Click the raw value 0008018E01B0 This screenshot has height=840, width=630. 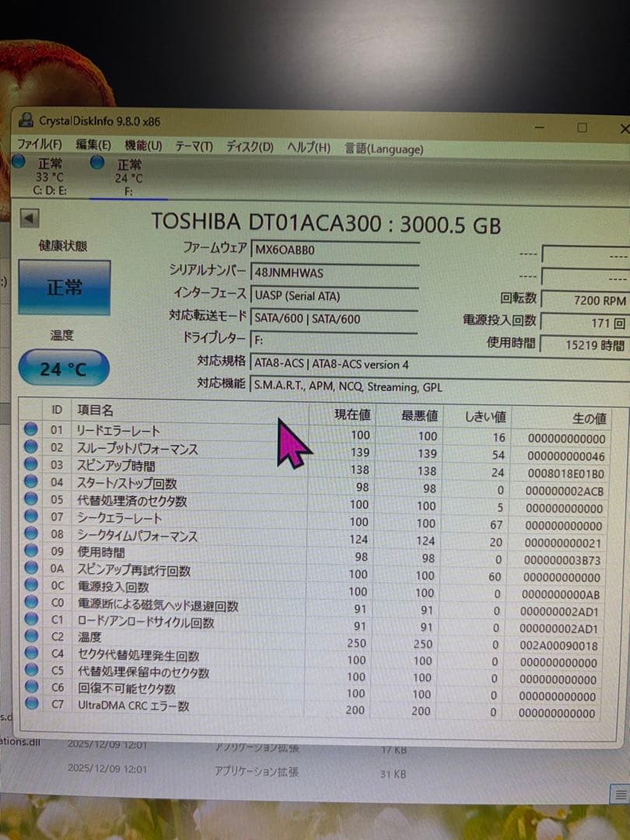pos(565,474)
